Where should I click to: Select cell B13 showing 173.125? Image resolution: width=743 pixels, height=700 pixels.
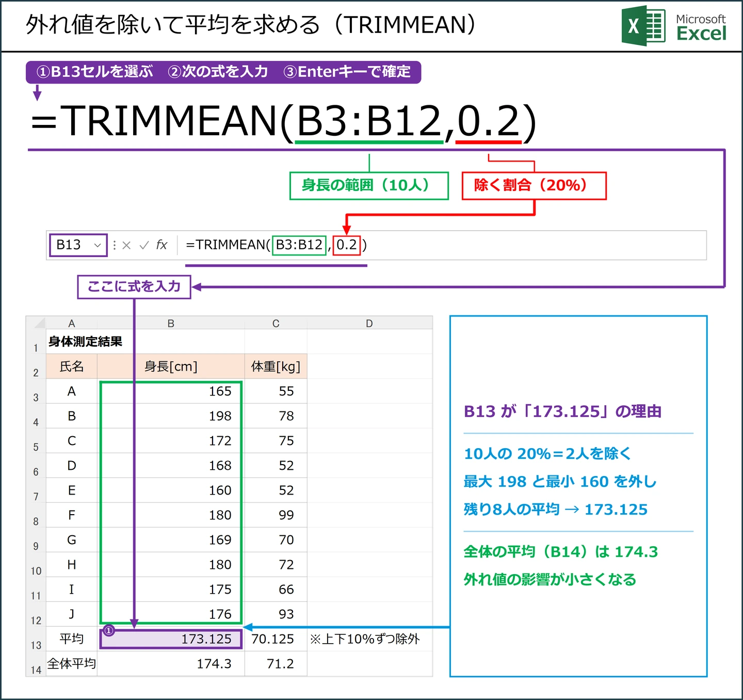[x=171, y=639]
